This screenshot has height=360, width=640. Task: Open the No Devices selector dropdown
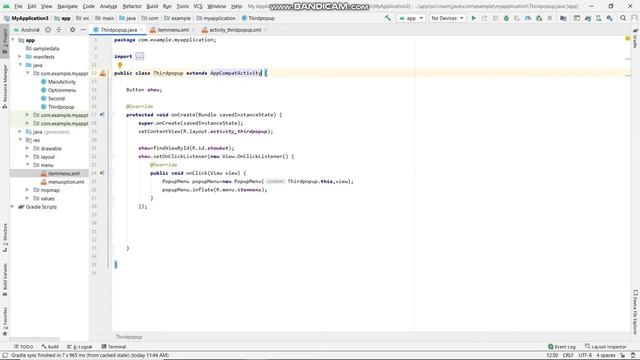point(447,18)
